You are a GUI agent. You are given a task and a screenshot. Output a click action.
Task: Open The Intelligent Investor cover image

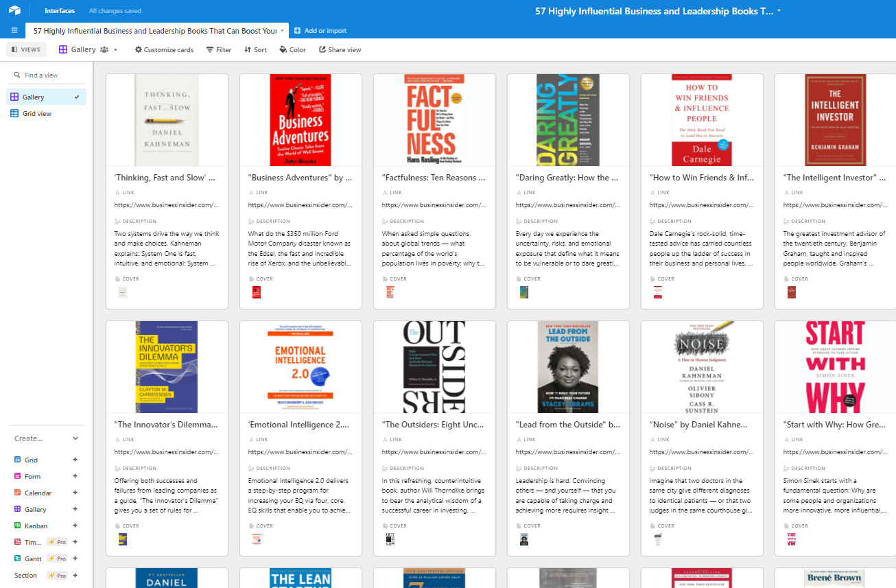pos(836,120)
